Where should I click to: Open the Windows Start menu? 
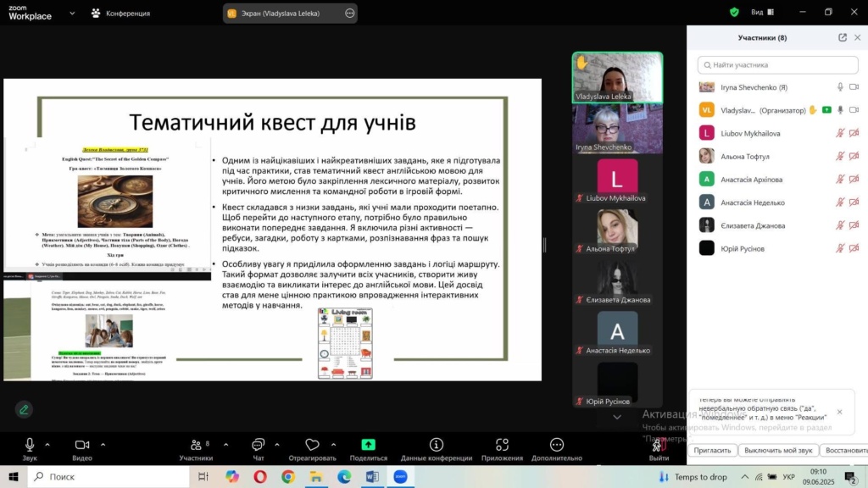14,476
